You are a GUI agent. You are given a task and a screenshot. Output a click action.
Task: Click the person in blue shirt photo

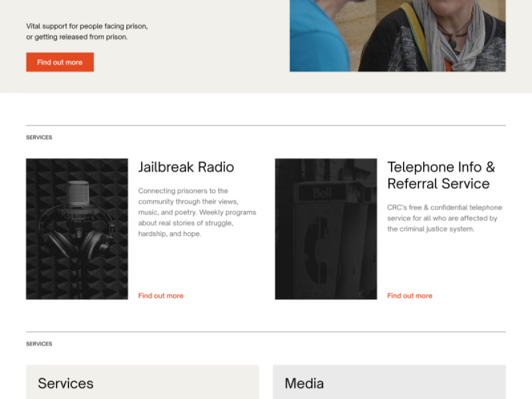(316, 33)
